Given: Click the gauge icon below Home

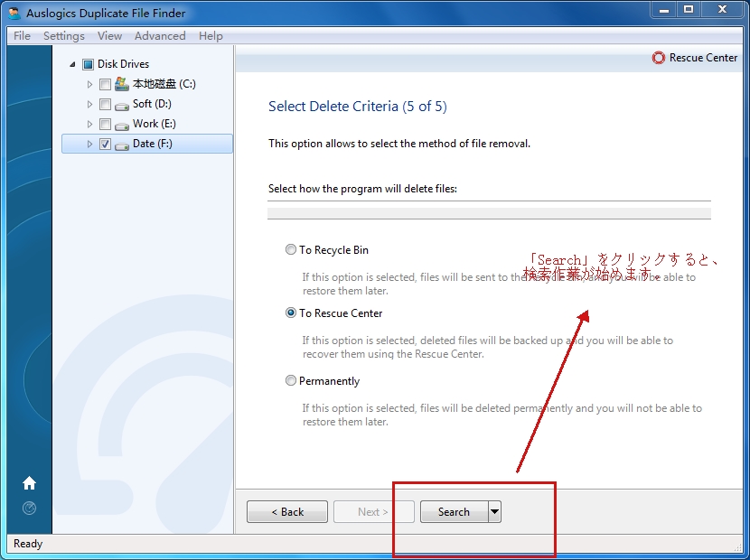Looking at the screenshot, I should pyautogui.click(x=29, y=508).
